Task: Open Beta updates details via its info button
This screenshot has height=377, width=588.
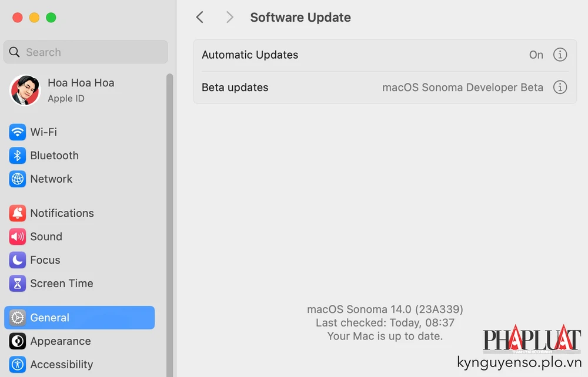Action: [560, 87]
